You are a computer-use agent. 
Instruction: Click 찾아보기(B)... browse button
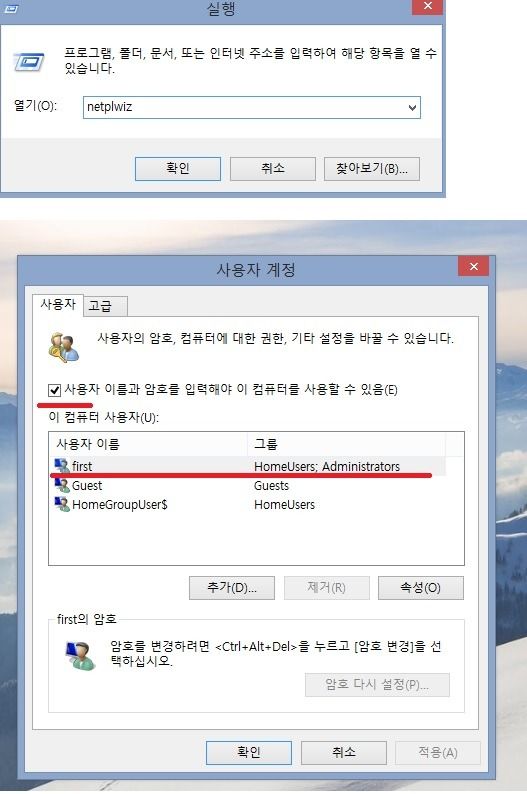(x=372, y=169)
